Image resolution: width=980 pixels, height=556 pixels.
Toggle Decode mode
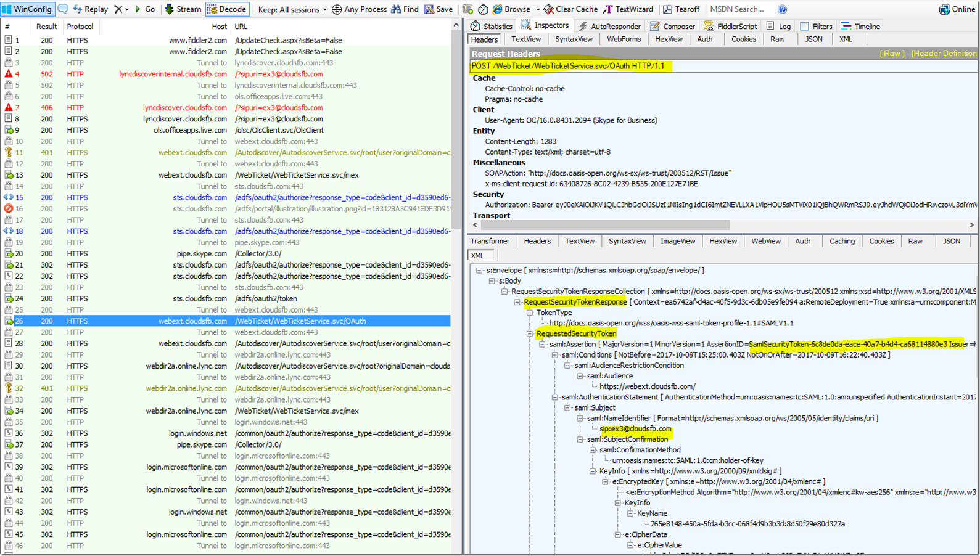point(226,9)
